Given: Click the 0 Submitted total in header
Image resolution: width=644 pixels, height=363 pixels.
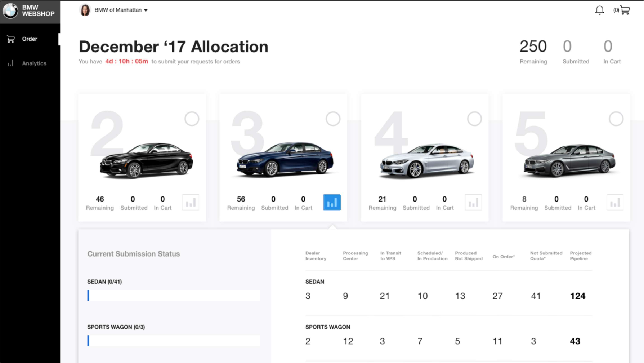Looking at the screenshot, I should tap(576, 52).
